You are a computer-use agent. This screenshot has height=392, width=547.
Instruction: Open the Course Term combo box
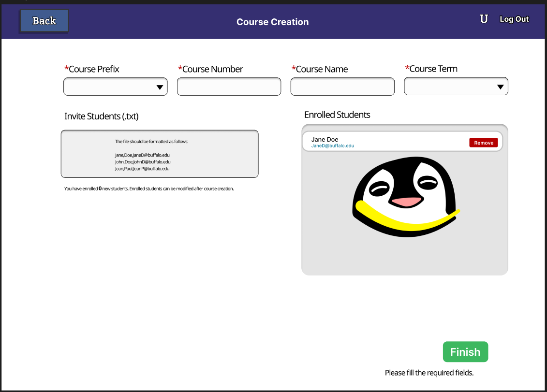(x=456, y=86)
